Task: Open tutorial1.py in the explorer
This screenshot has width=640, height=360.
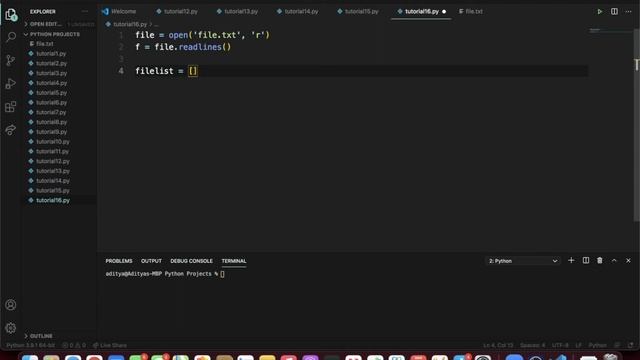Action: tap(51, 53)
